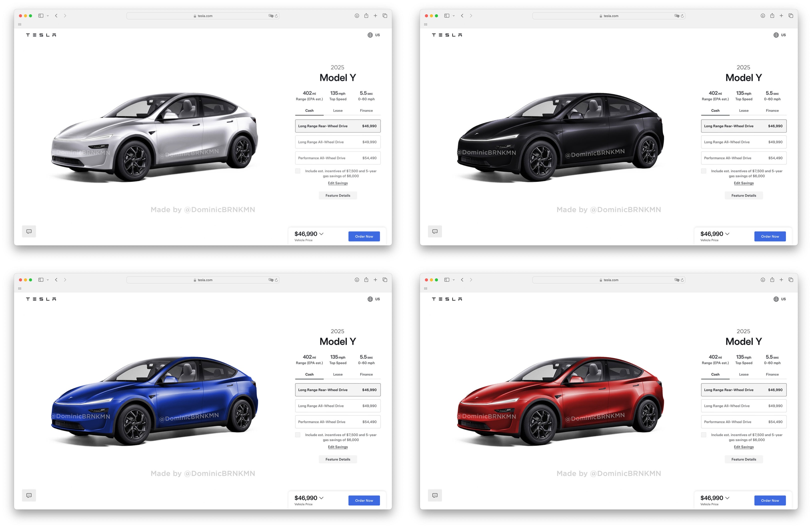812x528 pixels.
Task: Open the chat bubble in black car window
Action: pos(435,231)
